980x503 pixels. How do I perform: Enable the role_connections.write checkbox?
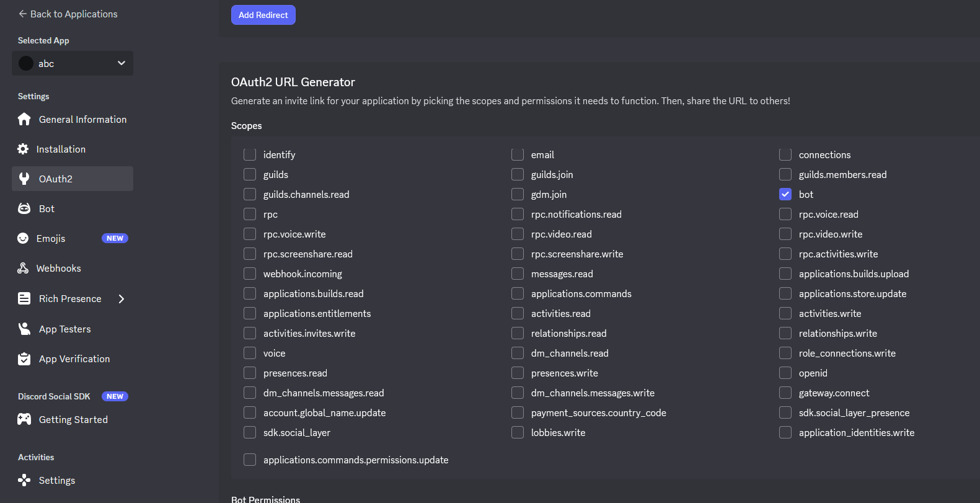point(785,353)
